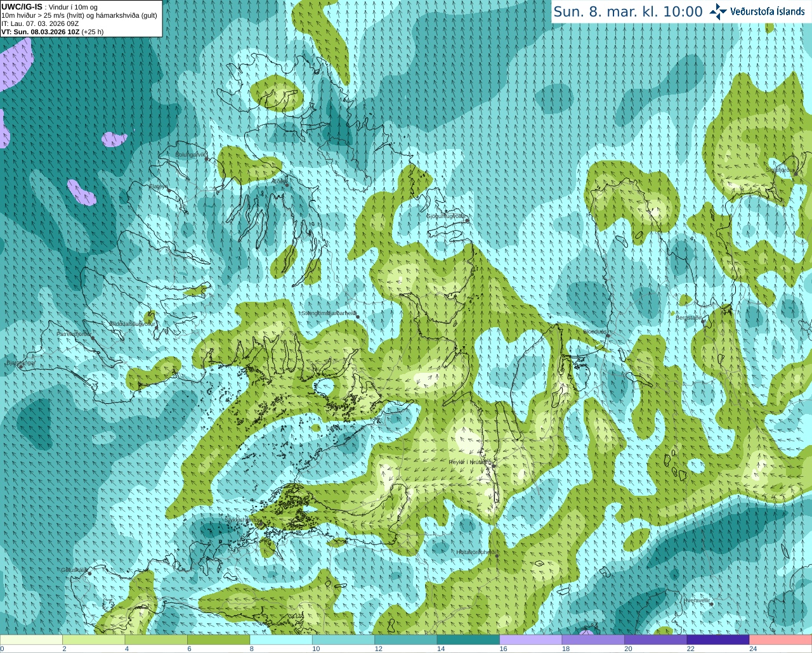812x653 pixels.
Task: Click the Flateyri station label
Action: (x=158, y=186)
